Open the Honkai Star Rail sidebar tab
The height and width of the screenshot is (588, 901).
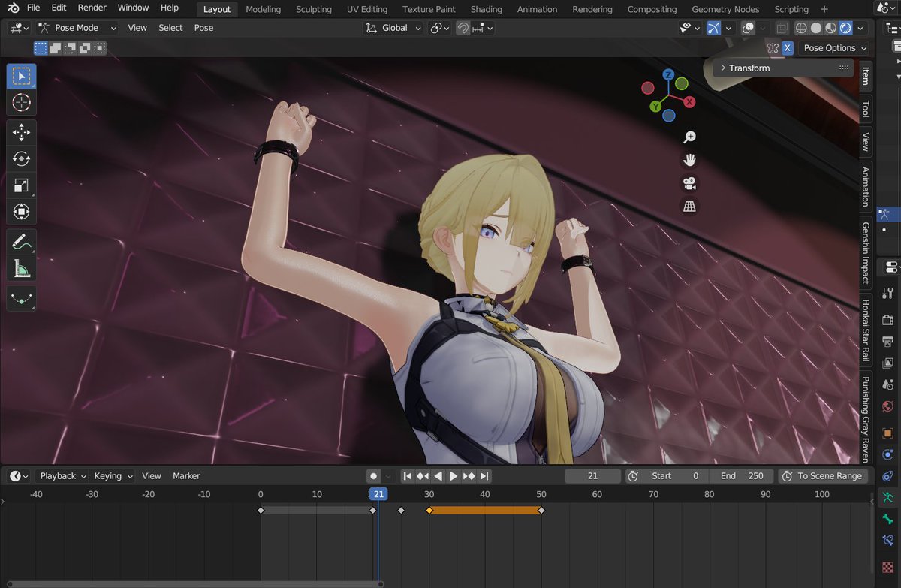point(866,331)
